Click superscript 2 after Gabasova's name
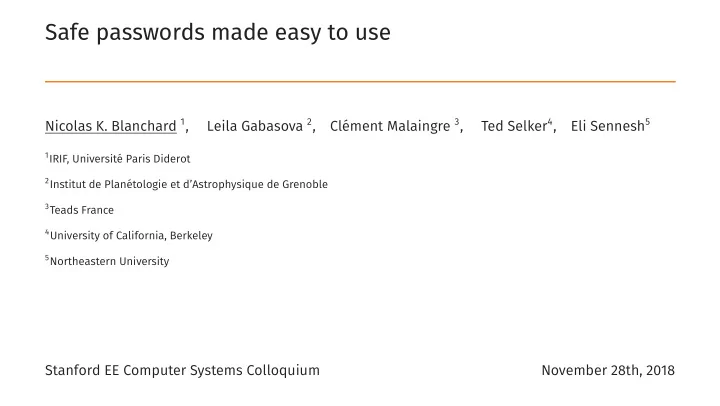 pyautogui.click(x=309, y=122)
